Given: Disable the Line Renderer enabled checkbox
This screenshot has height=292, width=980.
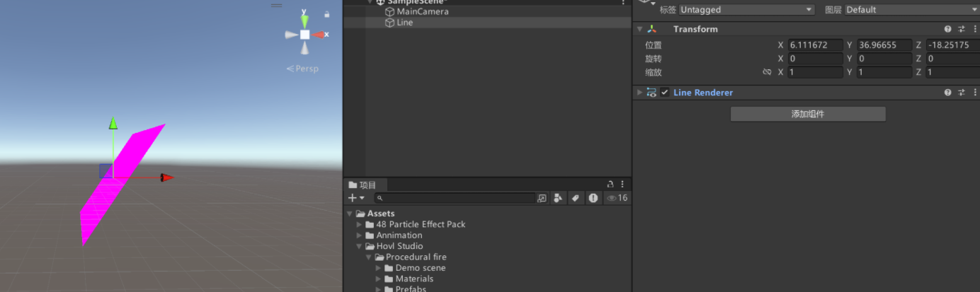Looking at the screenshot, I should coord(665,93).
